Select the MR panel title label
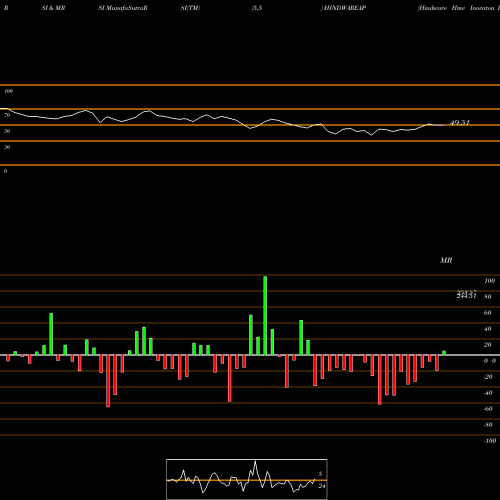 (446, 260)
